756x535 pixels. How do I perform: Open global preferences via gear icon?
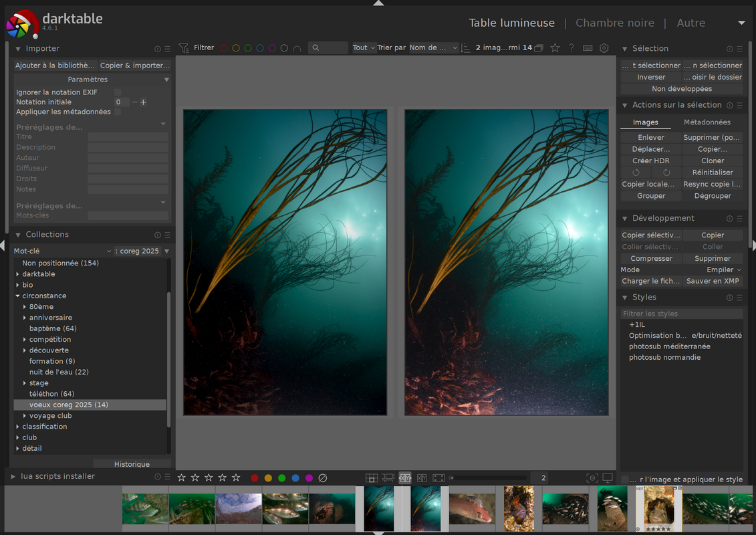coord(604,48)
